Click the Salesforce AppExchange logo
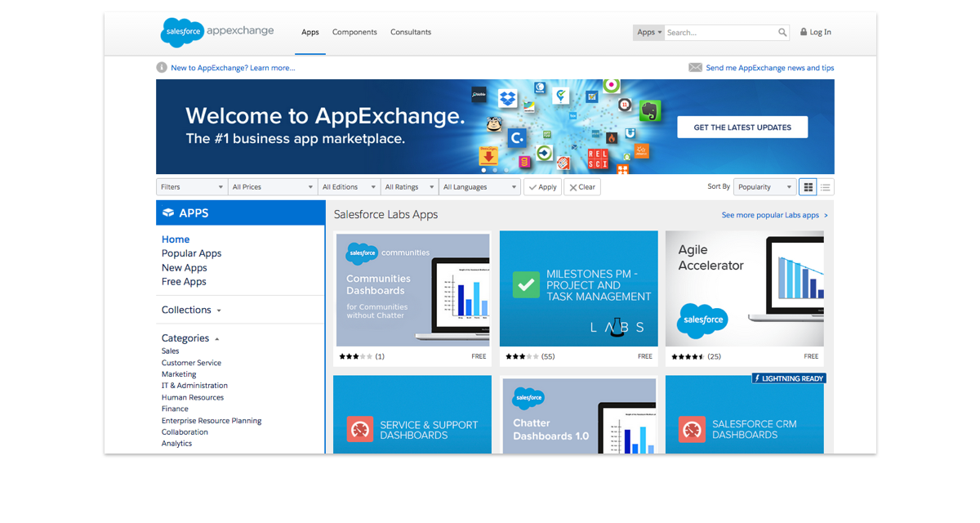The image size is (980, 523). (x=216, y=32)
